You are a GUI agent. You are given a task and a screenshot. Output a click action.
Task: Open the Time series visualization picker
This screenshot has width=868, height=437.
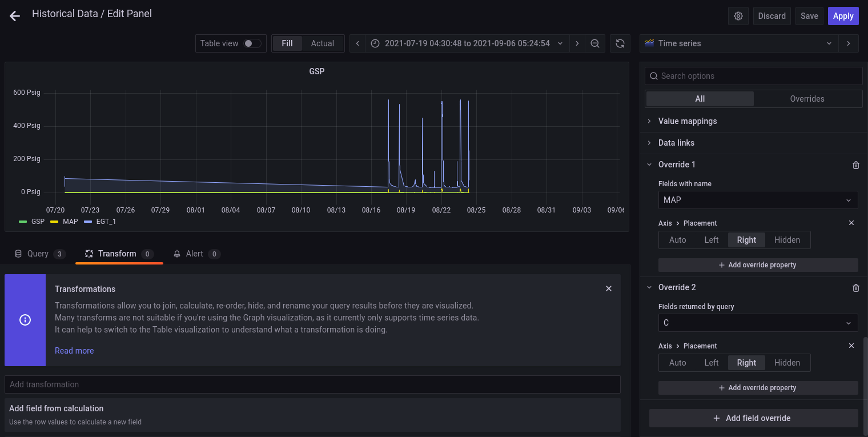(739, 43)
